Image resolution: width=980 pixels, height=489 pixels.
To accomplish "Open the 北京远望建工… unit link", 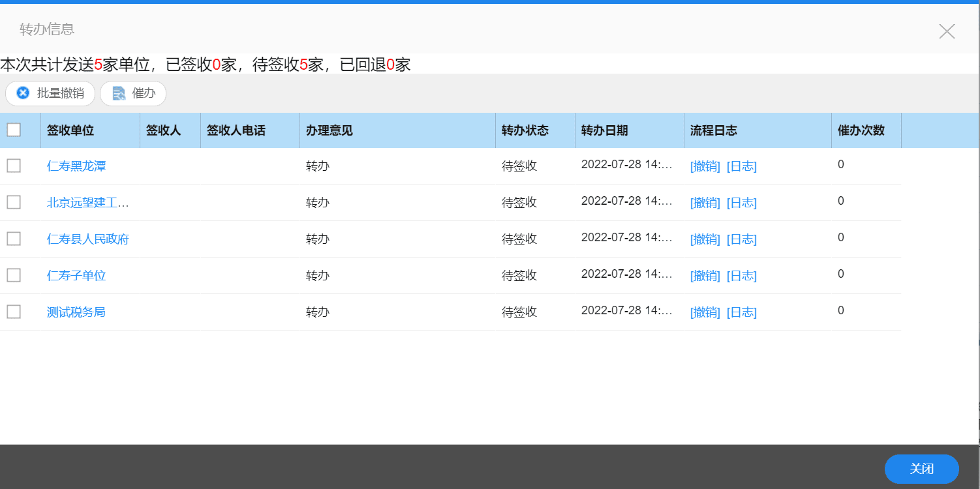I will (88, 203).
